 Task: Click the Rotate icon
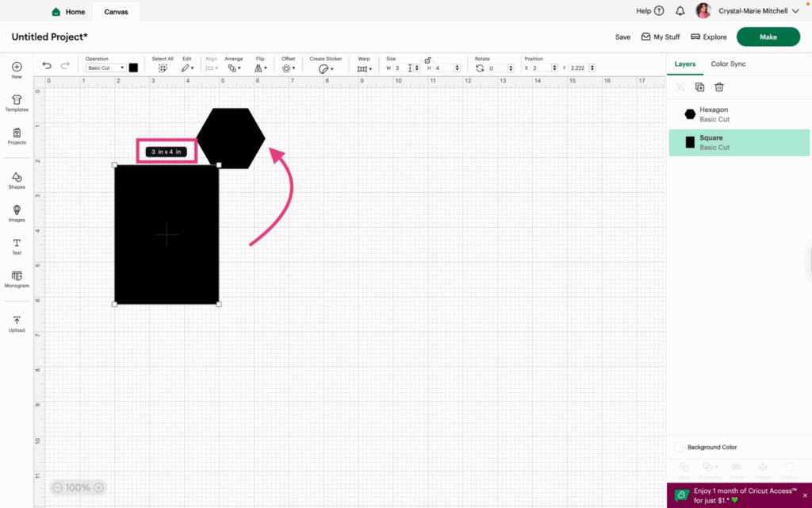point(480,68)
